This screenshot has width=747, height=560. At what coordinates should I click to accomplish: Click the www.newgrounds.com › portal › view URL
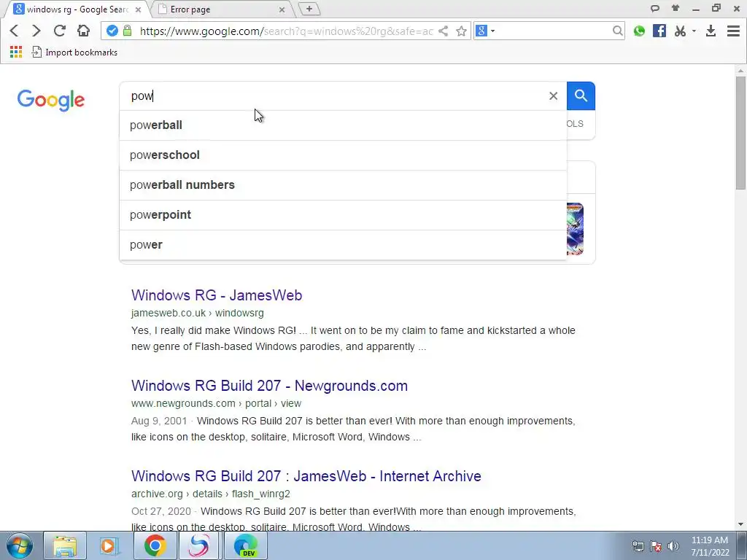point(216,403)
